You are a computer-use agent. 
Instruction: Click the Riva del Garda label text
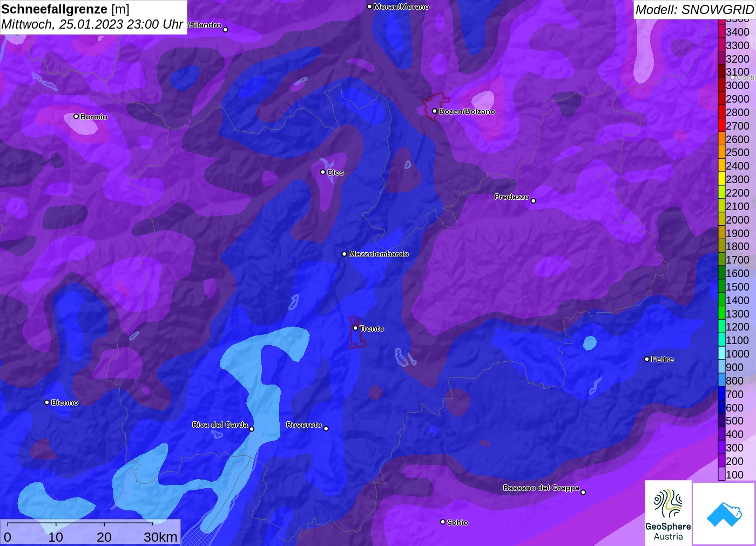220,424
